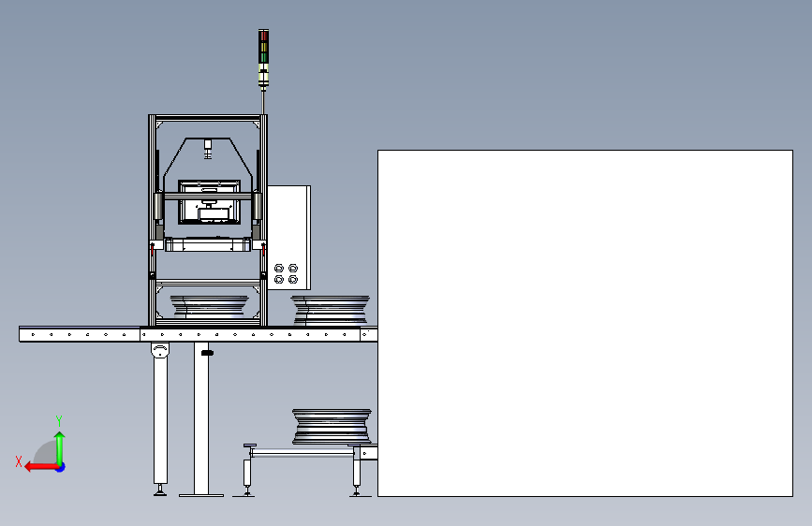Select the tall center pedestal column with base plate
Screen dimensions: 812x526
201,418
